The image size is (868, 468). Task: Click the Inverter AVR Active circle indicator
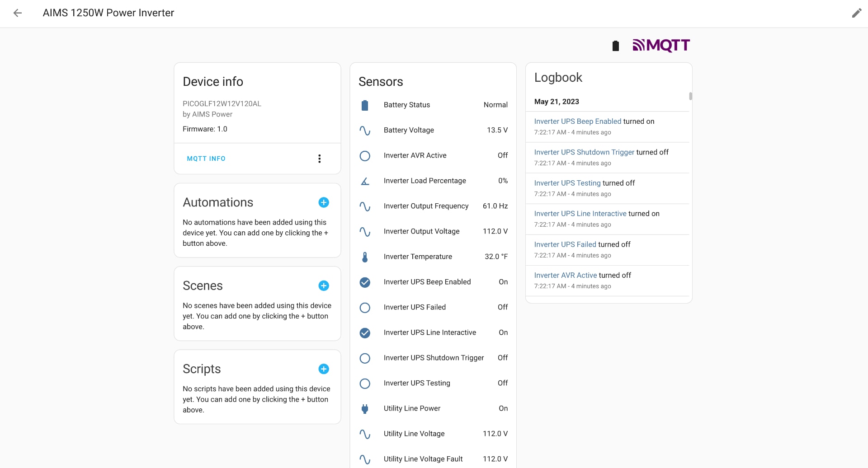click(365, 155)
